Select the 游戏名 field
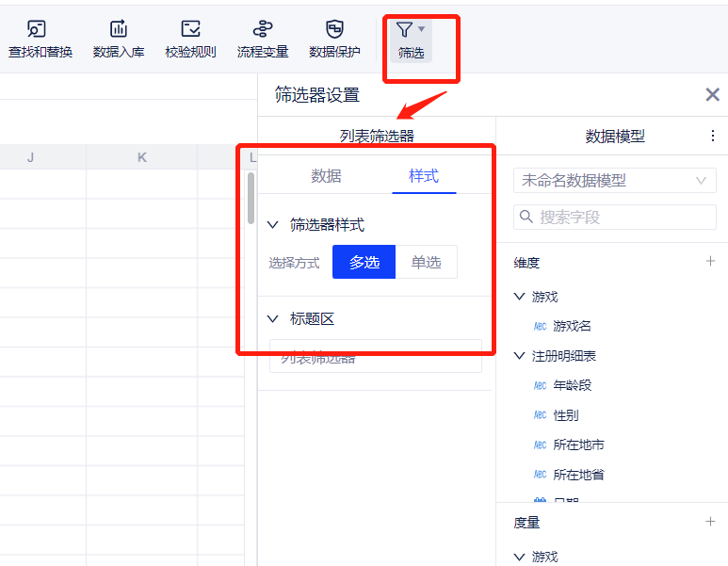This screenshot has height=566, width=728. pos(572,326)
